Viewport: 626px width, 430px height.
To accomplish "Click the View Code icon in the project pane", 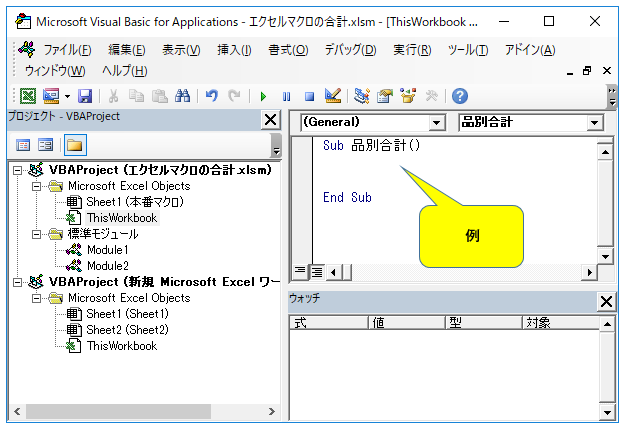I will [23, 145].
